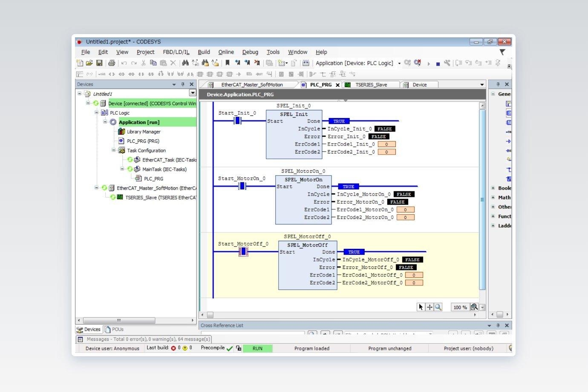Open the Messages panel summary
Screen dimensions: 588x392
click(x=144, y=339)
